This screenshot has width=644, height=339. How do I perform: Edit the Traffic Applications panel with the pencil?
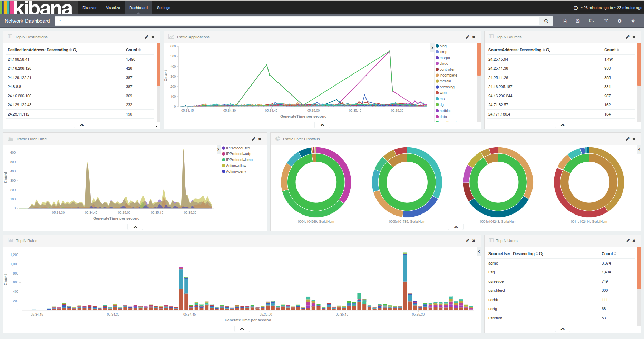(467, 37)
